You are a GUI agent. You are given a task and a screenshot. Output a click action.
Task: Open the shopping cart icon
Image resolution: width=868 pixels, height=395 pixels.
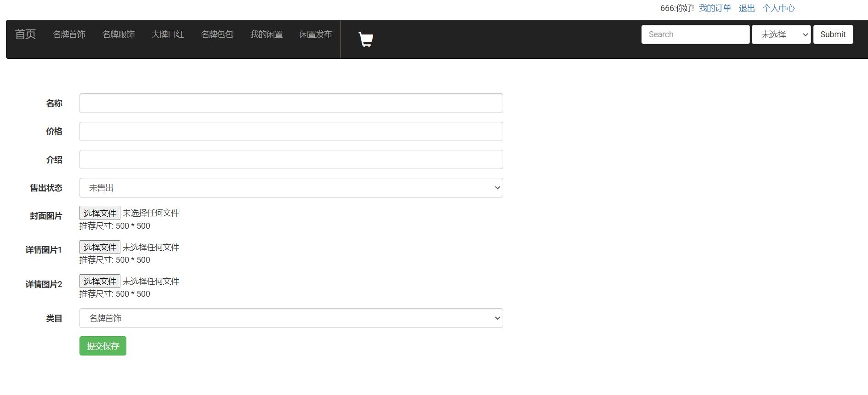(366, 39)
